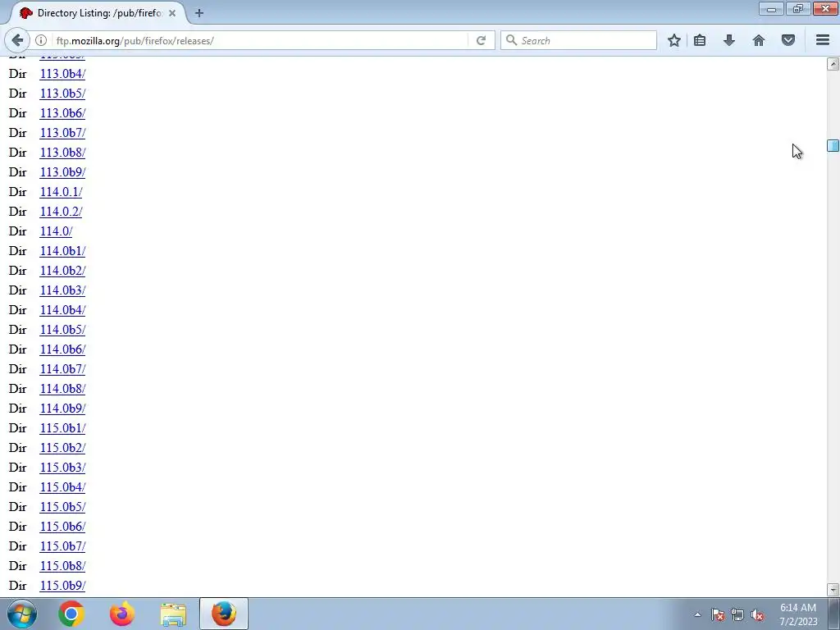
Task: Open the 114.0b4/ directory
Action: pyautogui.click(x=62, y=310)
